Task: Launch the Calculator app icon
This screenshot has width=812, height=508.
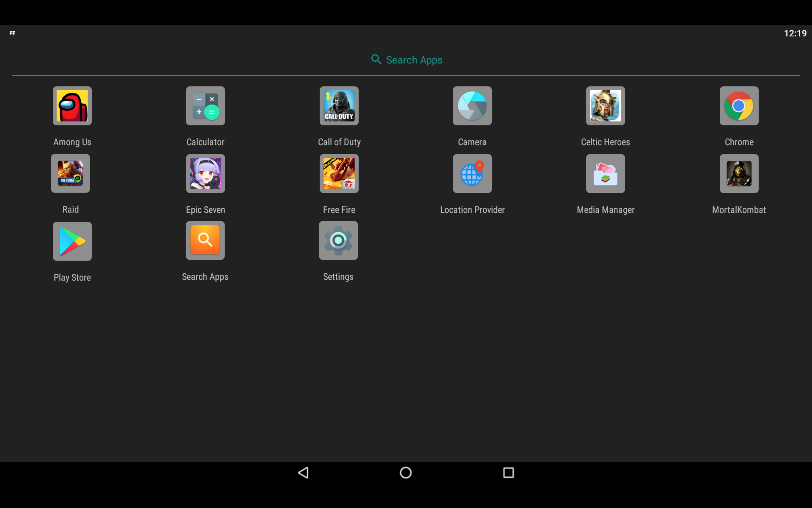Action: point(205,106)
